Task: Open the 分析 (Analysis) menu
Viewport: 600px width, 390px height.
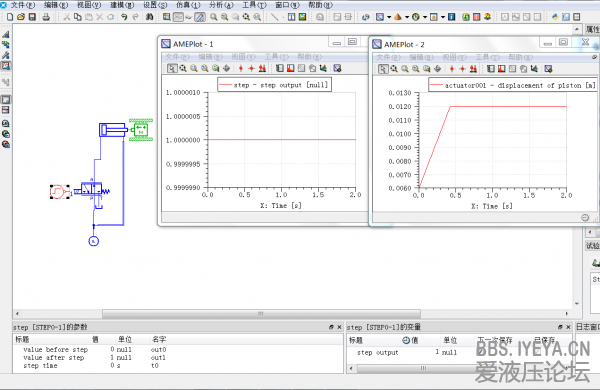Action: [x=221, y=5]
